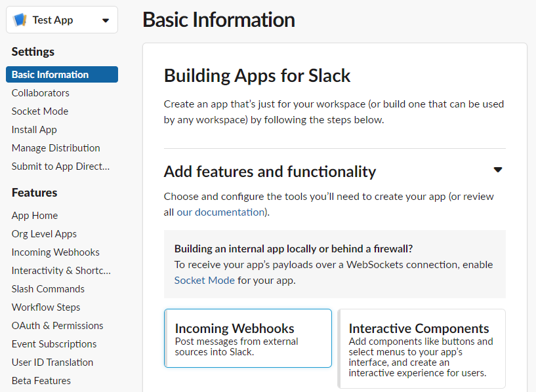Screen dimensions: 536x392
Task: Click the 'Features' sidebar heading
Action: (x=34, y=193)
